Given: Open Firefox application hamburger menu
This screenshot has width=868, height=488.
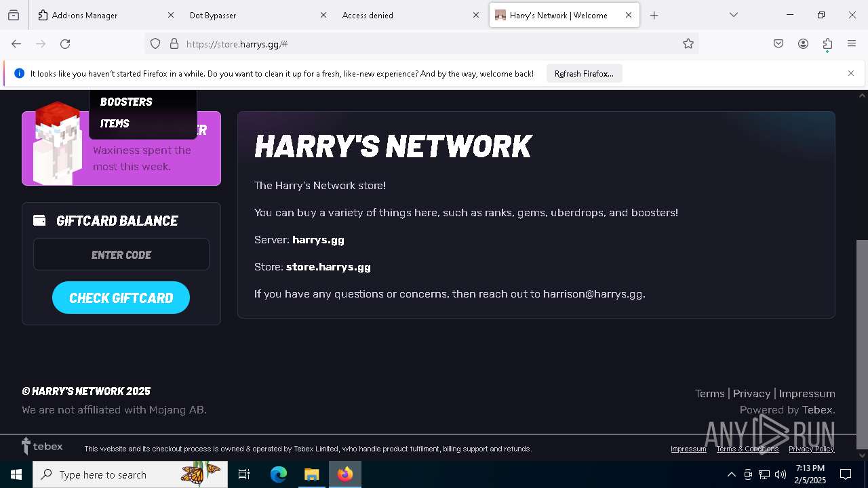Looking at the screenshot, I should click(852, 44).
